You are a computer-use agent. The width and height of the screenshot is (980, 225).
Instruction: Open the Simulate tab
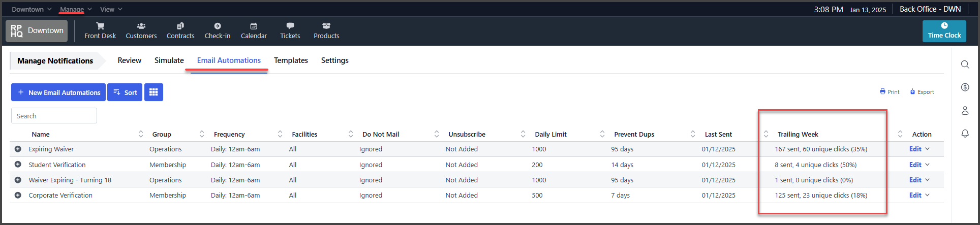pyautogui.click(x=169, y=60)
